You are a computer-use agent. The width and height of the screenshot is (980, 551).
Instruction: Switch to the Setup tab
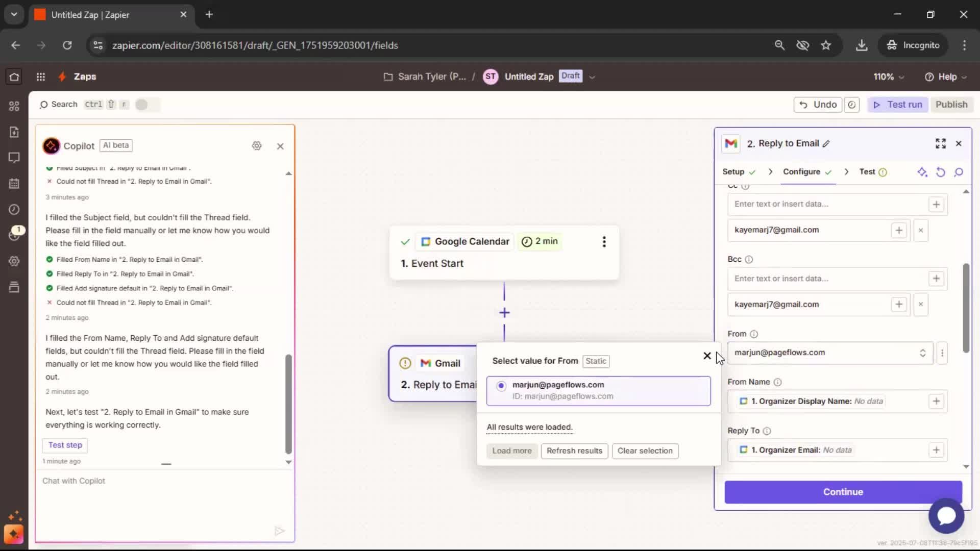tap(738, 172)
